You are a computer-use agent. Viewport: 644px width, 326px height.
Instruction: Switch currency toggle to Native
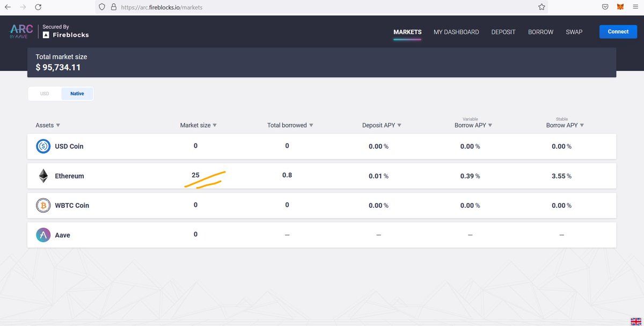(x=77, y=93)
